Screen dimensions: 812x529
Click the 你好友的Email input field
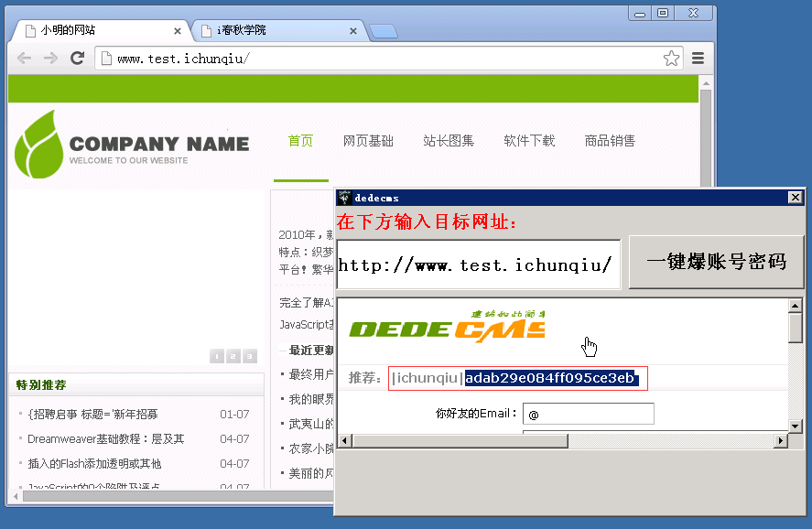(x=589, y=414)
